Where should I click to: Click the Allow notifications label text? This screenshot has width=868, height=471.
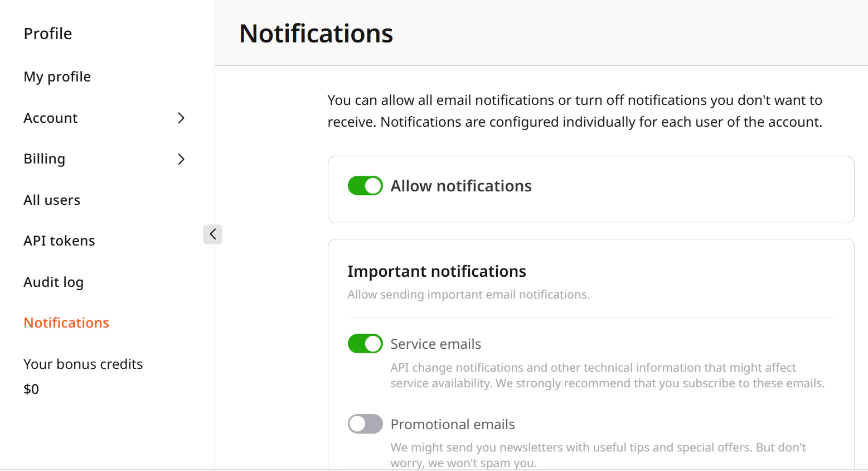coord(460,185)
